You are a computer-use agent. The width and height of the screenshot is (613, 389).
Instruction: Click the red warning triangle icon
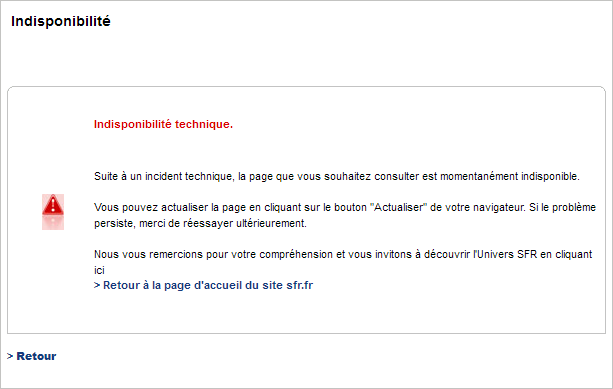pos(53,205)
